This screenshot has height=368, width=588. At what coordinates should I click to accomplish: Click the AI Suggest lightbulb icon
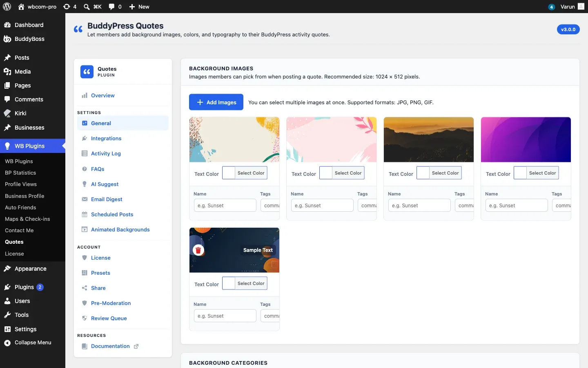coord(85,184)
